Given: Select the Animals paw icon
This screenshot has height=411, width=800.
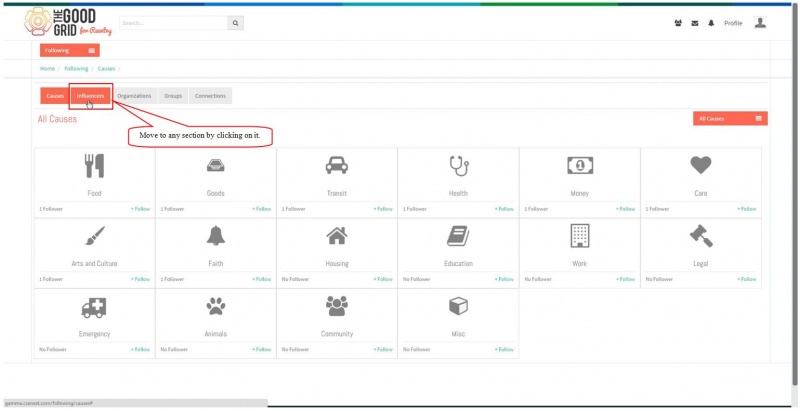Looking at the screenshot, I should tap(216, 306).
